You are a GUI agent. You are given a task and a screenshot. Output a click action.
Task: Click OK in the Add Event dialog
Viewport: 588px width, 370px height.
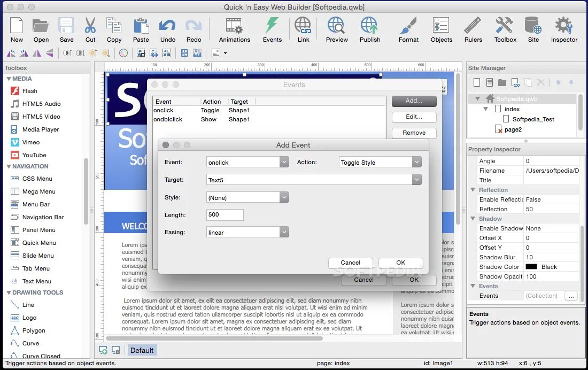[400, 263]
